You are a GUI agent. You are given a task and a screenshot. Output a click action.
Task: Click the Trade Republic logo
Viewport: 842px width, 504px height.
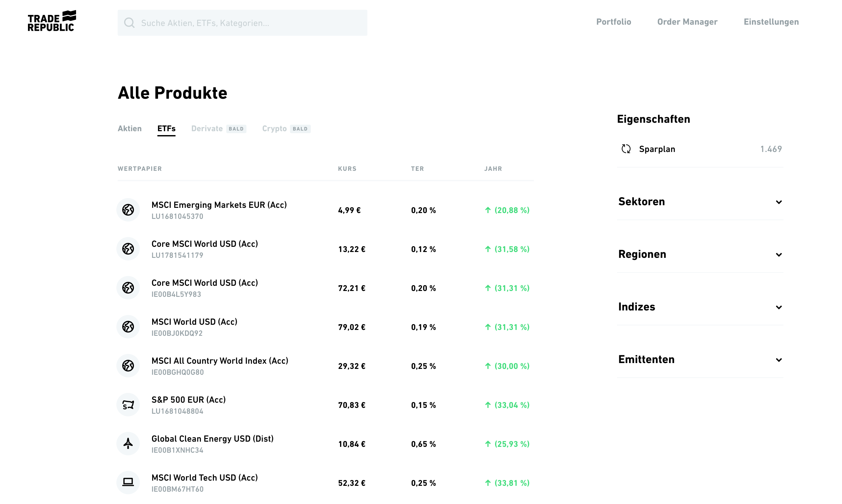tap(52, 21)
